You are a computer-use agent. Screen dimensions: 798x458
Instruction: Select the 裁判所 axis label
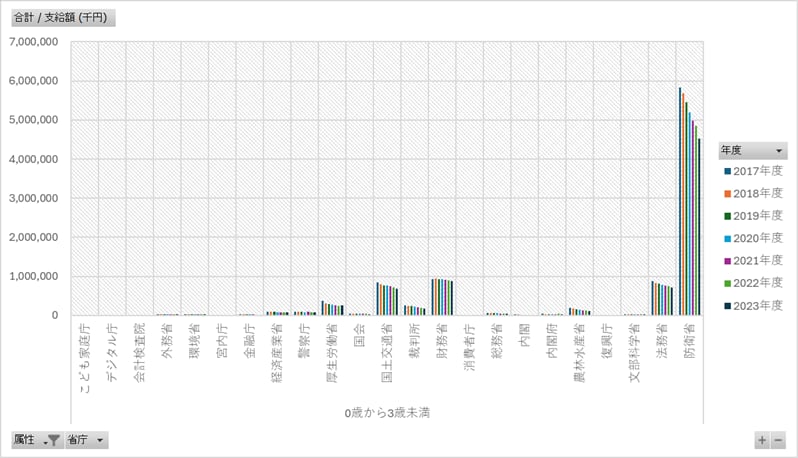coord(415,340)
